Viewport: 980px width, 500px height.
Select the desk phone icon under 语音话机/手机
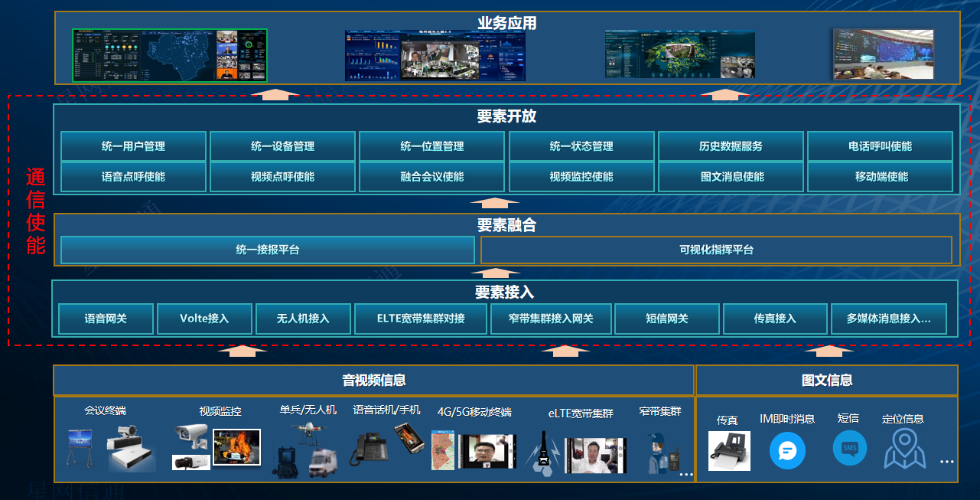tap(369, 449)
